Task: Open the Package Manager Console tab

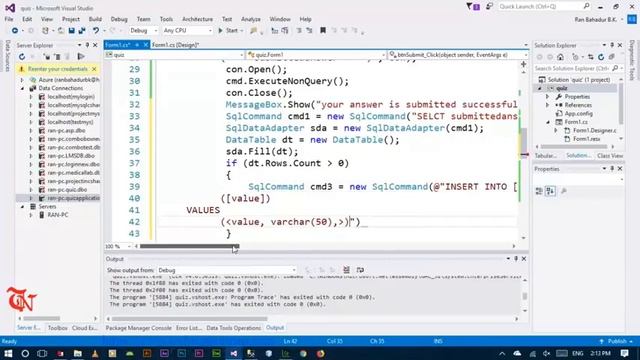Action: 138,328
